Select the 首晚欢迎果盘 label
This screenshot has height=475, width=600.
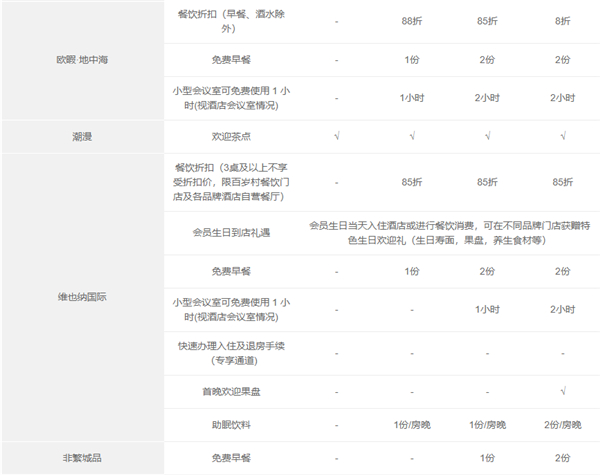[225, 387]
